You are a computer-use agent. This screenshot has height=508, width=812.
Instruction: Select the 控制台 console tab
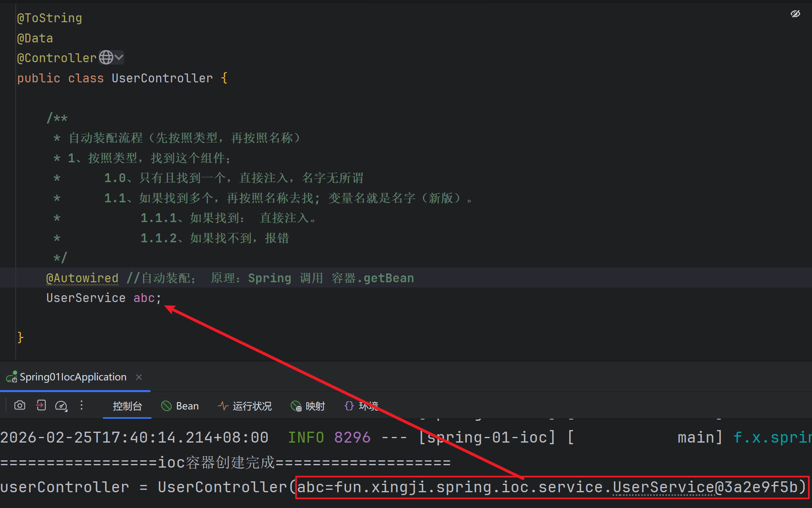point(127,406)
